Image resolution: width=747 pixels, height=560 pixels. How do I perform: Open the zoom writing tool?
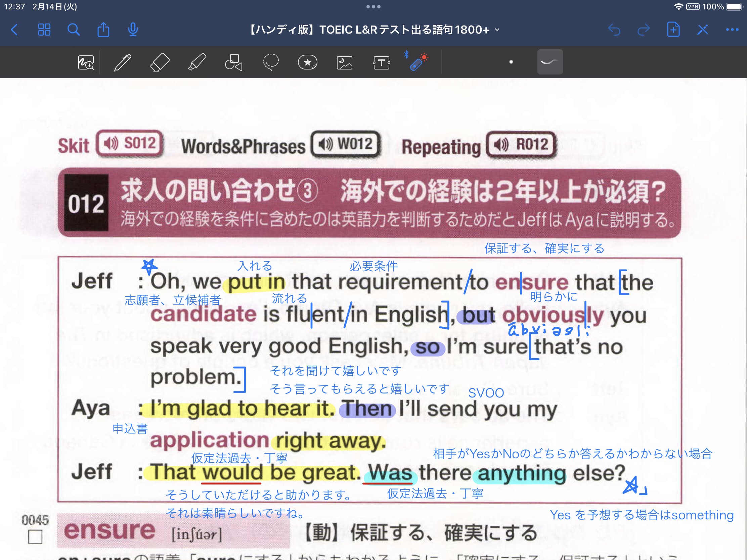(85, 62)
